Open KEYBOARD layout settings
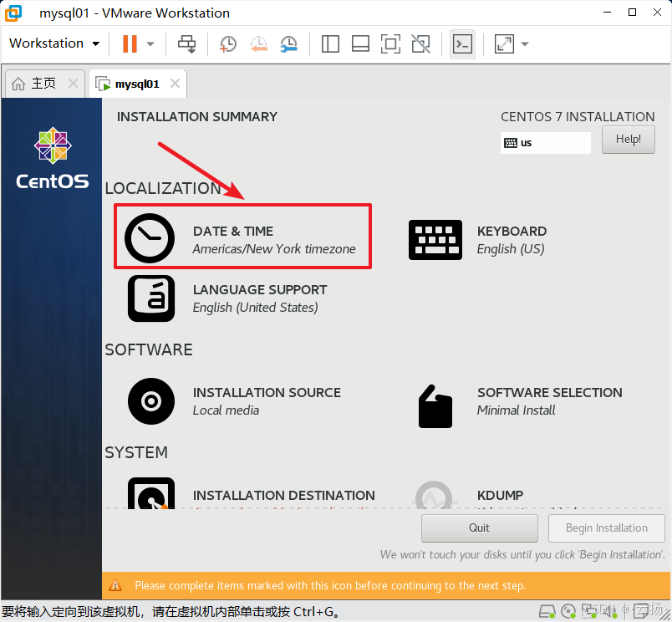This screenshot has width=672, height=622. [478, 240]
